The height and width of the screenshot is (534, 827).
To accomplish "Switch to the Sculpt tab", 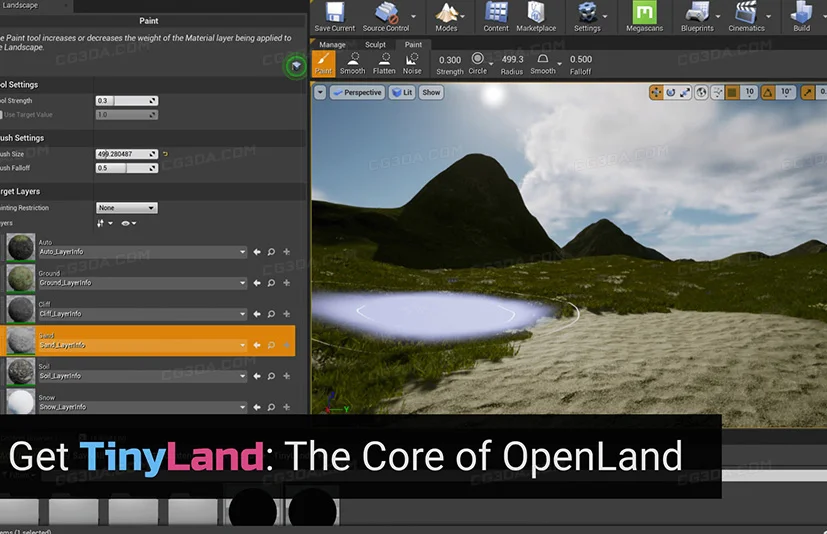I will (x=375, y=45).
